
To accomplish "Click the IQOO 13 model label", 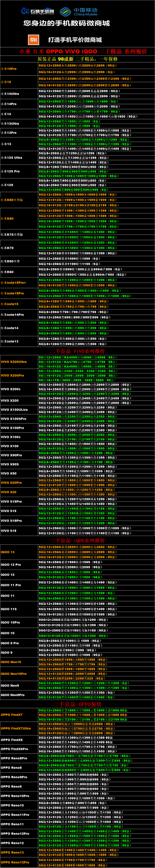I will point(8,552).
